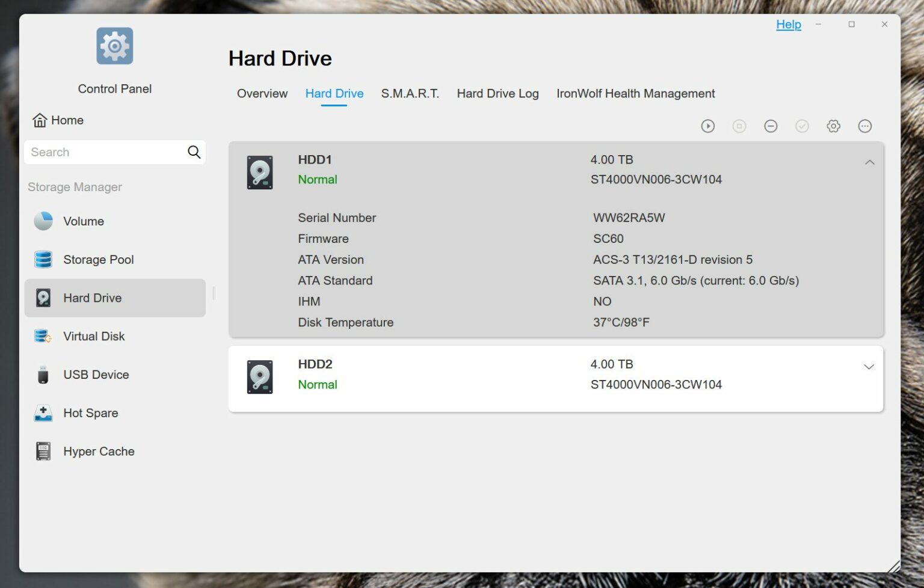Open Hyper Cache section
This screenshot has height=588, width=924.
[x=99, y=452]
